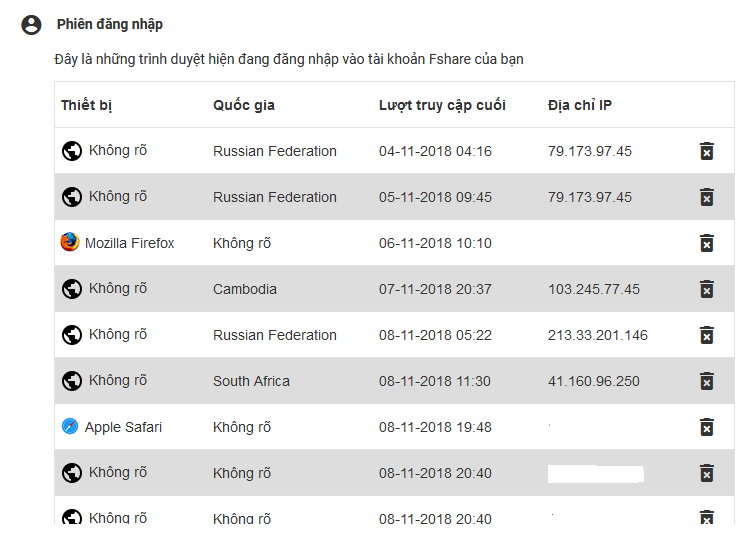Delete the session dated 04-11-2018 04:16
Image resolution: width=742 pixels, height=545 pixels.
point(707,151)
